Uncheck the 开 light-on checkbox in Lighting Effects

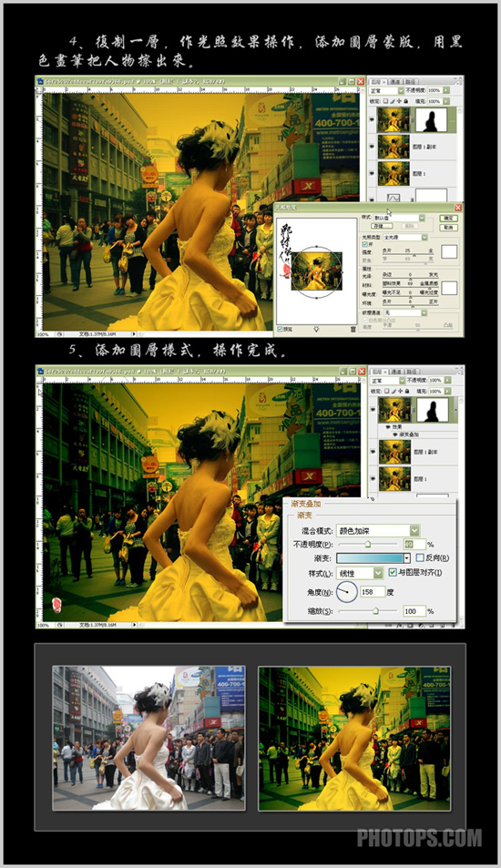pos(364,244)
